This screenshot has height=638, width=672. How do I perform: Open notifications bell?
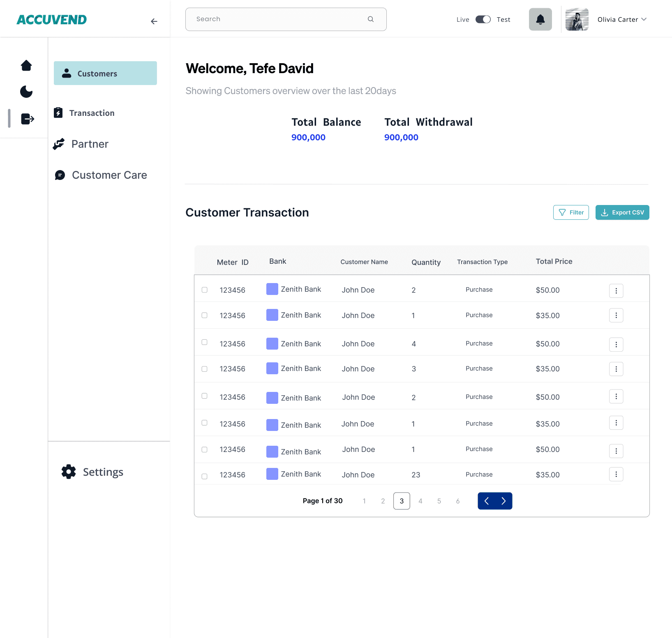[x=540, y=19]
